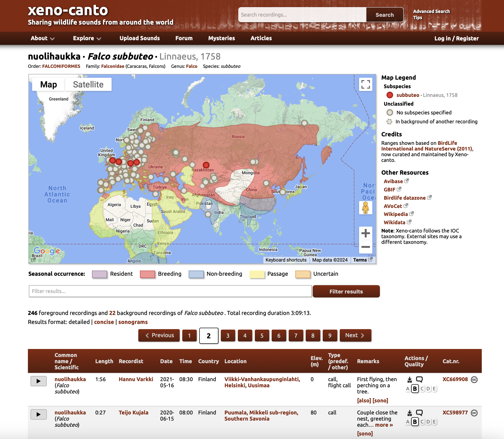Focus the Search recordings input field
Viewport: 504px width, 439px height.
pyautogui.click(x=302, y=15)
